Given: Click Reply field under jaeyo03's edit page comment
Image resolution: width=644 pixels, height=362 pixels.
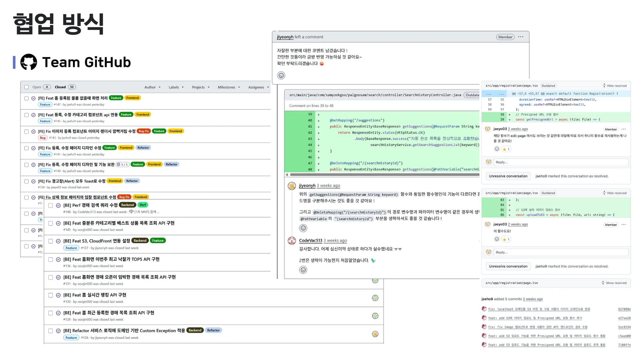Looking at the screenshot, I should (561, 162).
